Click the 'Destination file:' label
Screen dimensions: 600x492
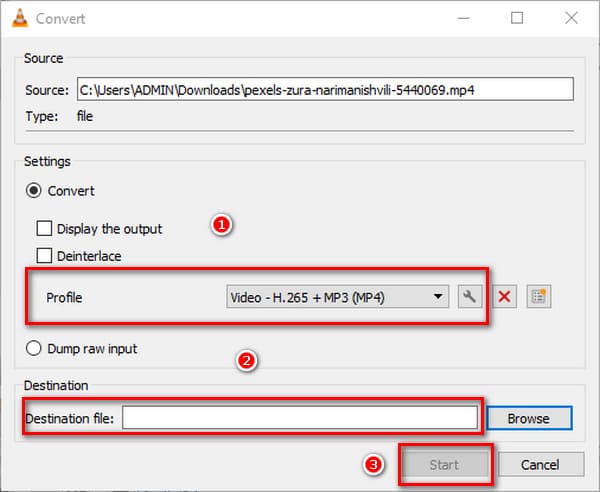tap(70, 419)
